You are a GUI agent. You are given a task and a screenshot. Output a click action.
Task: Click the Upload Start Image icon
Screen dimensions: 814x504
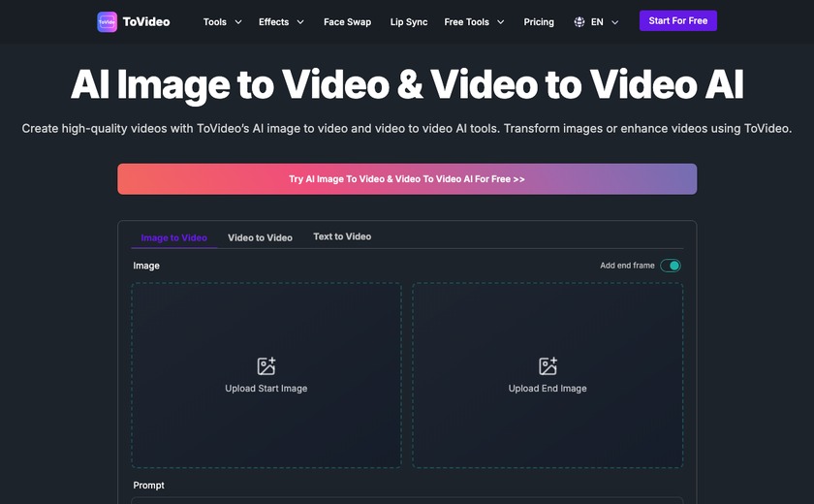pyautogui.click(x=266, y=366)
